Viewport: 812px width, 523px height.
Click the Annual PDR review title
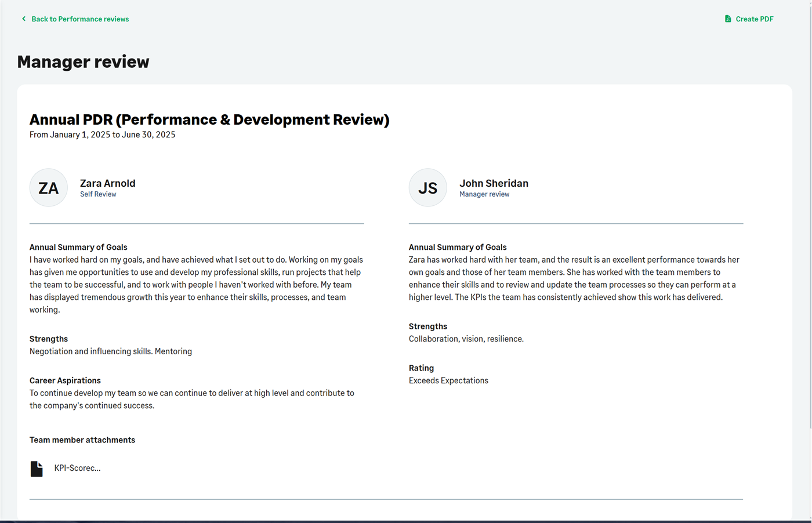point(209,119)
